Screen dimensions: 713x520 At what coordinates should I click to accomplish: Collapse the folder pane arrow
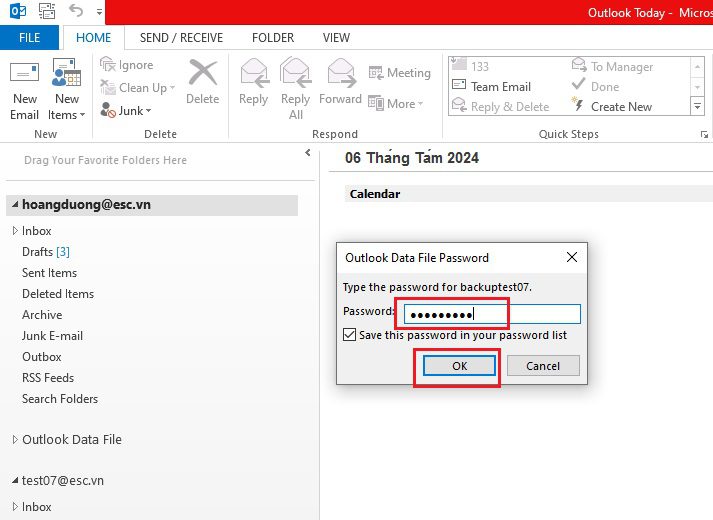[x=308, y=153]
